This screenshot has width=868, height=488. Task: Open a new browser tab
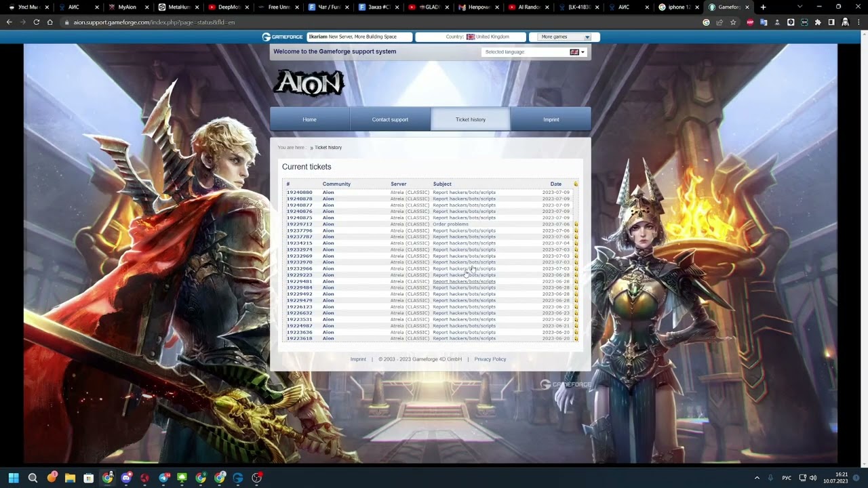(763, 7)
